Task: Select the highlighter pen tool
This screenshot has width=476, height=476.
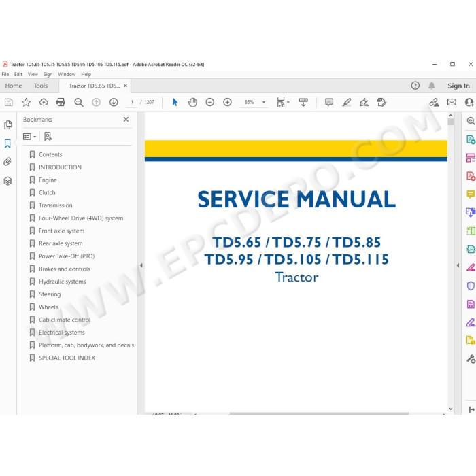Action: (x=347, y=102)
